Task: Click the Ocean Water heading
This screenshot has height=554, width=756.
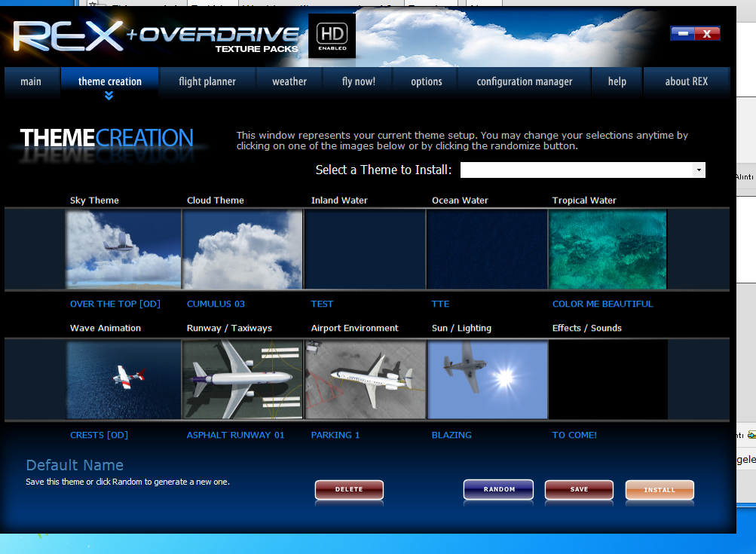Action: 460,200
